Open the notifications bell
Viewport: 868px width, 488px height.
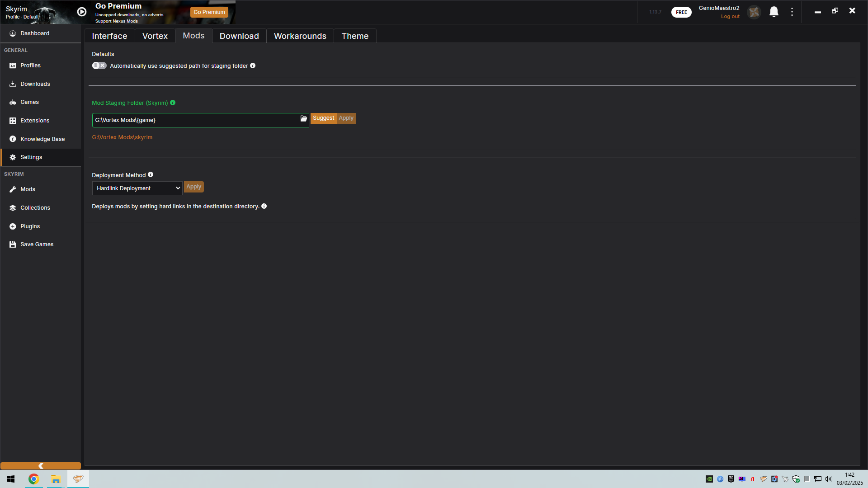pyautogui.click(x=774, y=12)
